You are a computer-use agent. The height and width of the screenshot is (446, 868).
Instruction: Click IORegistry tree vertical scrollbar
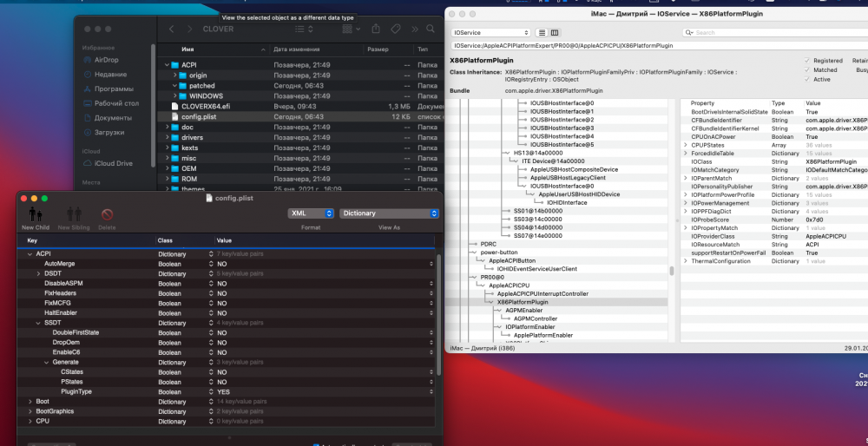point(672,271)
